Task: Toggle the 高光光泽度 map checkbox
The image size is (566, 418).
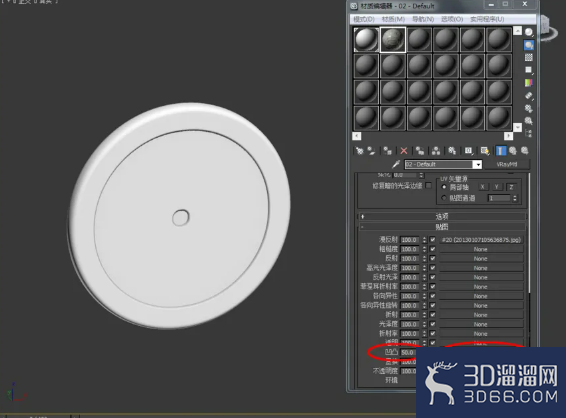Action: coord(432,268)
